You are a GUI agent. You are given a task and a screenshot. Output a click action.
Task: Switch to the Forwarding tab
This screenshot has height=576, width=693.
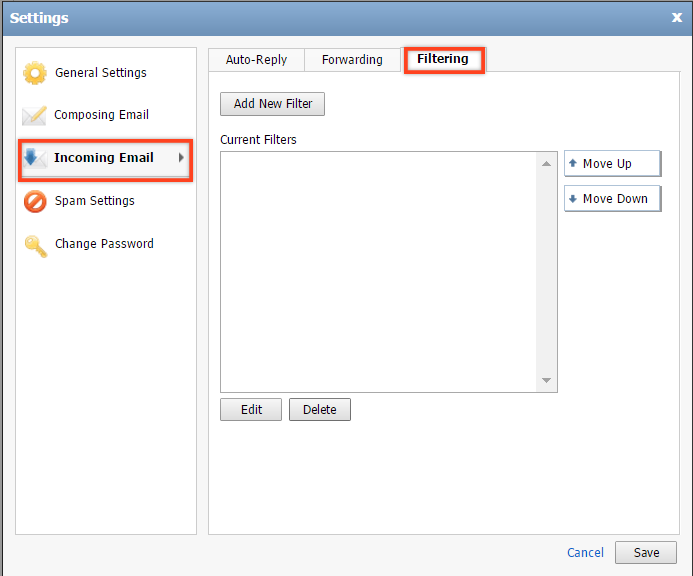coord(352,60)
